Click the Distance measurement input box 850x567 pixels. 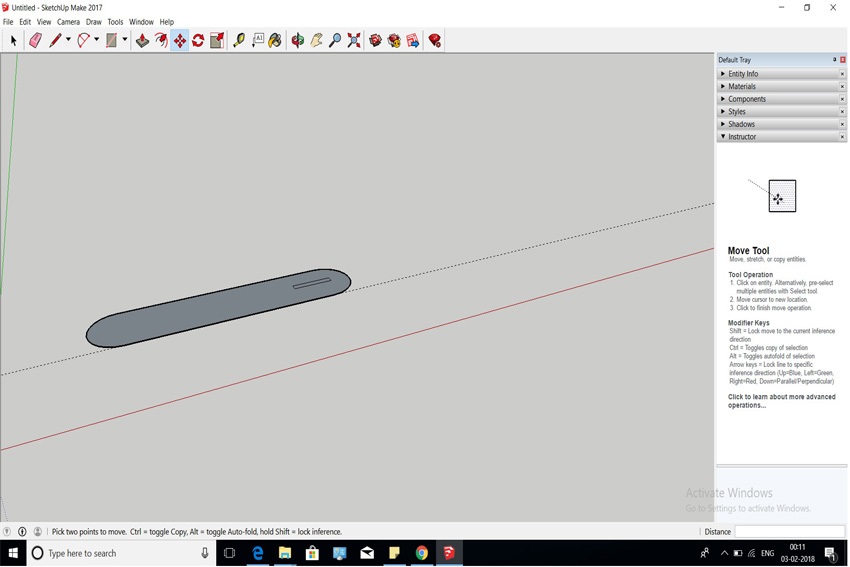coord(790,532)
